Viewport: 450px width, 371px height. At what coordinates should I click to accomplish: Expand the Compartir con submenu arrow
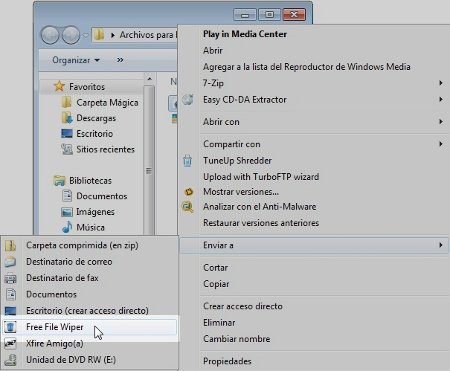click(441, 144)
